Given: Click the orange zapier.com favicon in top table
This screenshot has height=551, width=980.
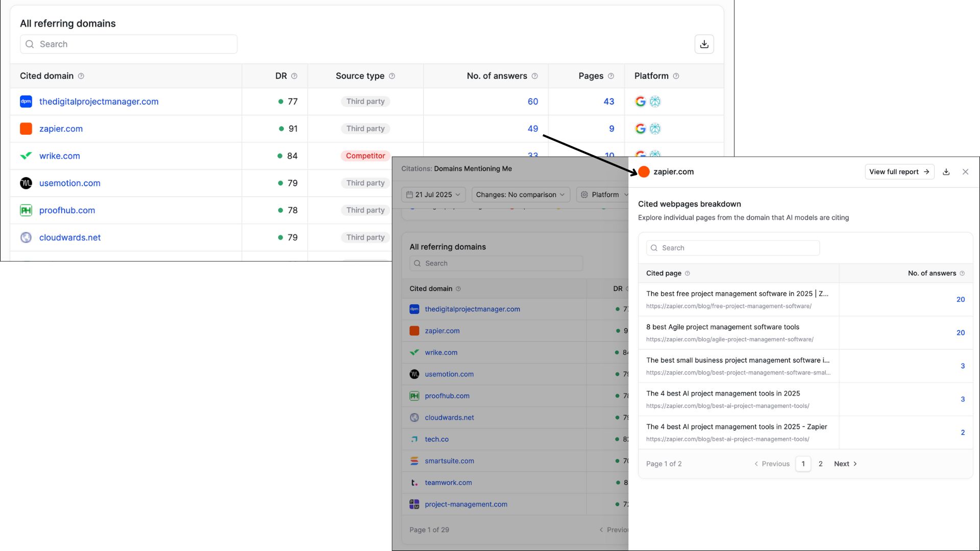Looking at the screenshot, I should (26, 129).
